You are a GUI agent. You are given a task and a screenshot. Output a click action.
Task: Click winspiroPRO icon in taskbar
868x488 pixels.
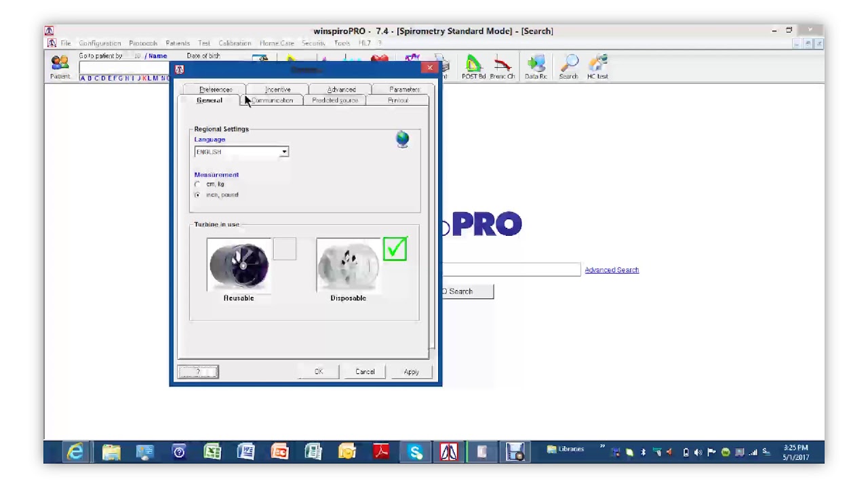[x=448, y=452]
